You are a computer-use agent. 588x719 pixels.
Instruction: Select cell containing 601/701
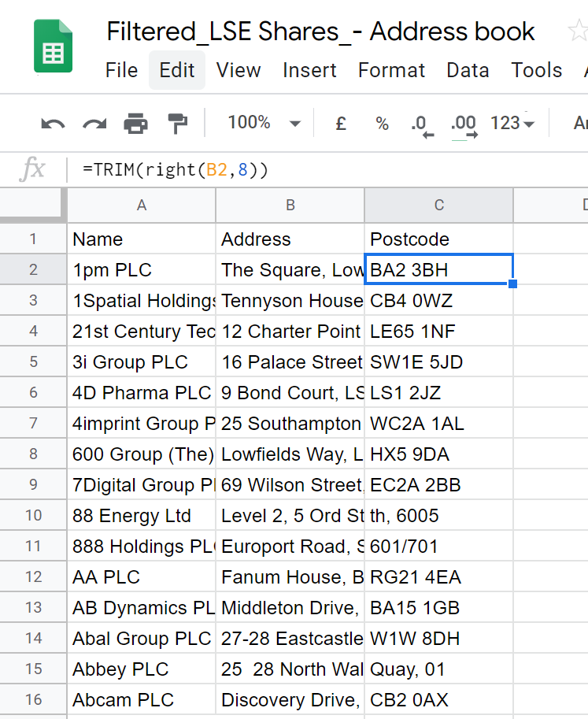coord(439,546)
